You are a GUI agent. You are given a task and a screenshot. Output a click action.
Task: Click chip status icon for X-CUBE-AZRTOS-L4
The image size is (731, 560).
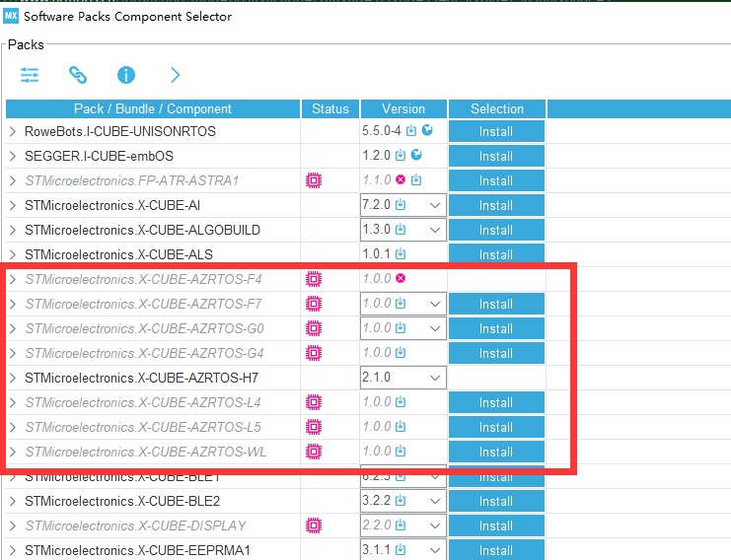pyautogui.click(x=314, y=402)
